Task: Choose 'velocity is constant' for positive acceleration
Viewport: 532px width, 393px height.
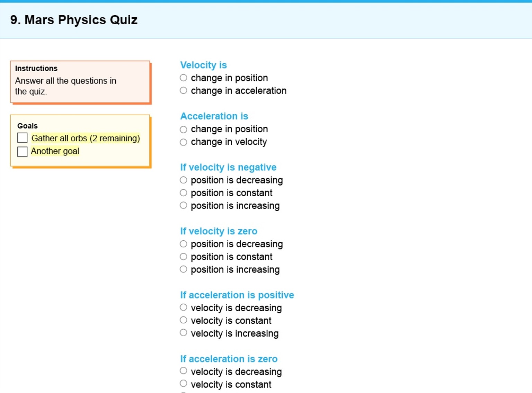Action: pos(184,320)
